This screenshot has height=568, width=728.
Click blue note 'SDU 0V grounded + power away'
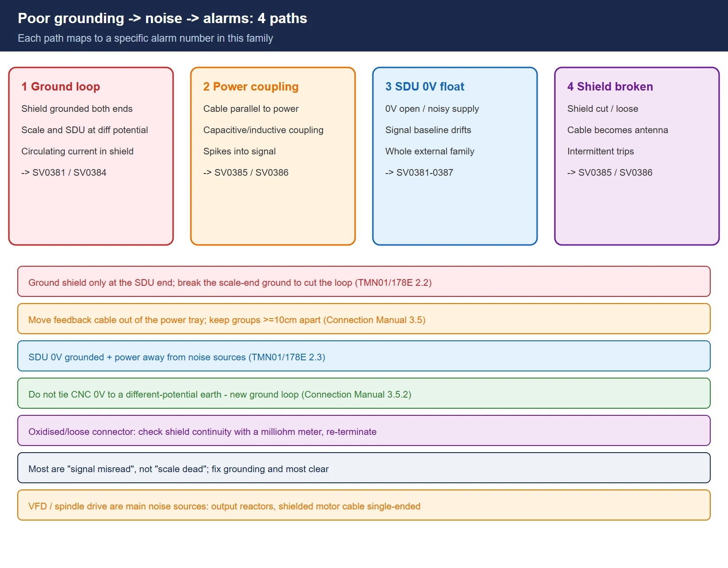click(x=364, y=356)
